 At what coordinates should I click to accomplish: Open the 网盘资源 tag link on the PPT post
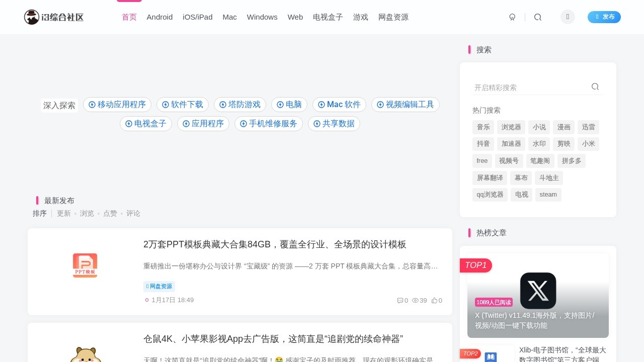click(x=159, y=286)
